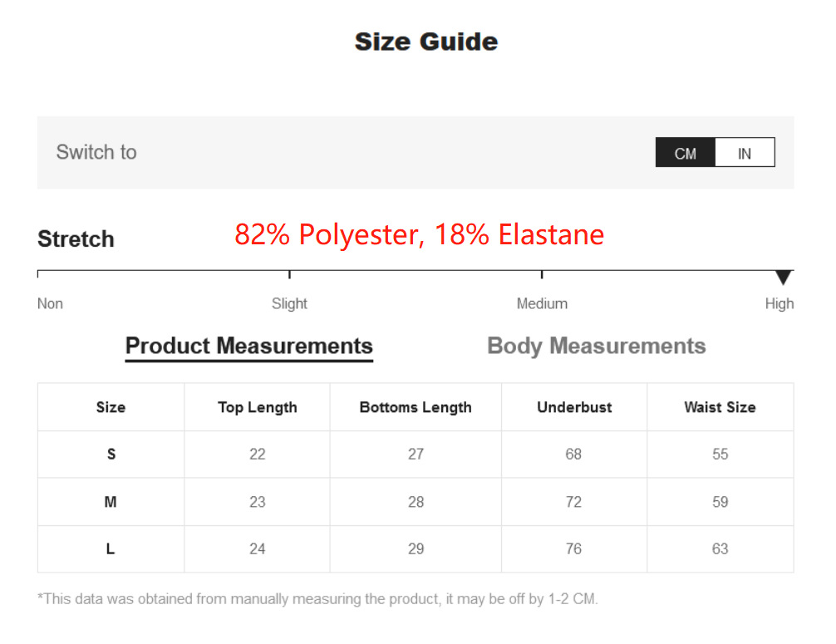Image resolution: width=836 pixels, height=644 pixels.
Task: Click the Stretch section label
Action: coord(76,239)
